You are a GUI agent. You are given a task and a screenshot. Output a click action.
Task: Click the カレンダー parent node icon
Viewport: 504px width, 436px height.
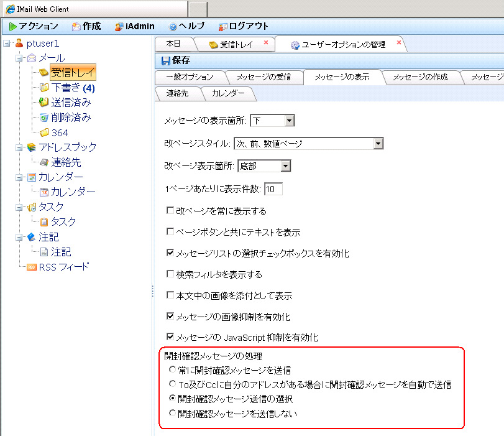click(x=32, y=177)
